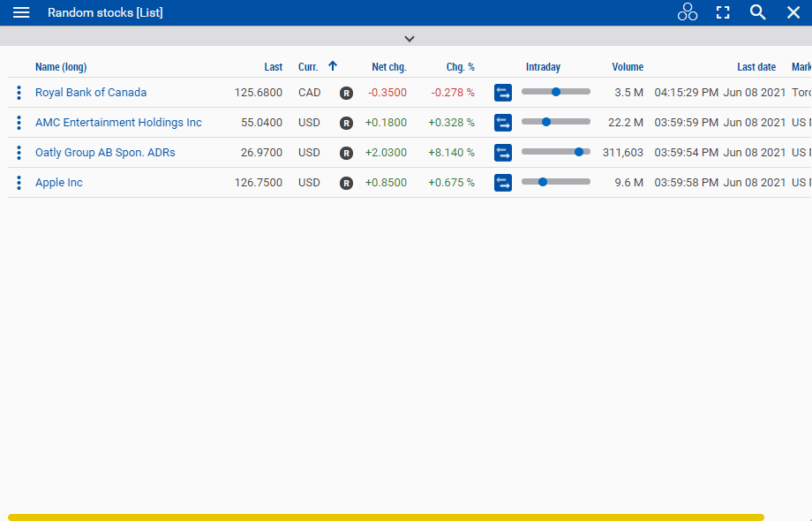Open Apple Inc link

click(58, 182)
